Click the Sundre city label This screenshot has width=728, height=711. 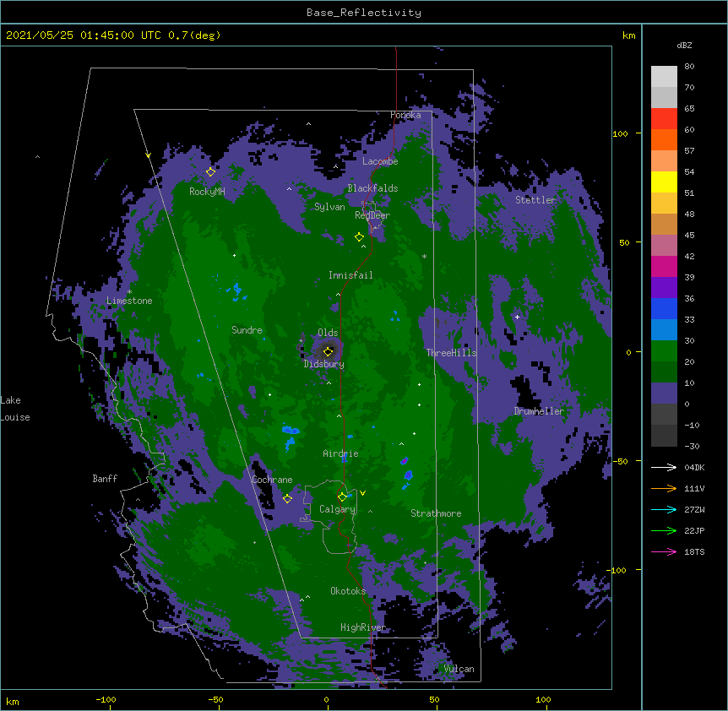pos(247,330)
